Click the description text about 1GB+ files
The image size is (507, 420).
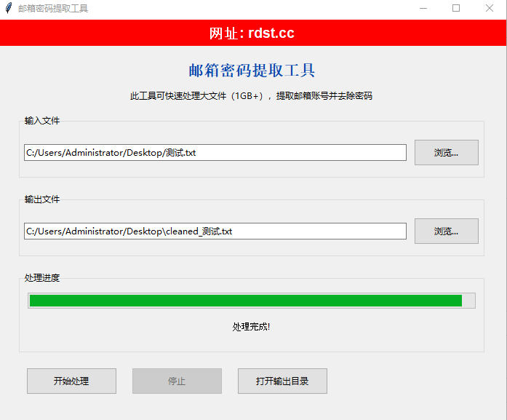(x=252, y=96)
